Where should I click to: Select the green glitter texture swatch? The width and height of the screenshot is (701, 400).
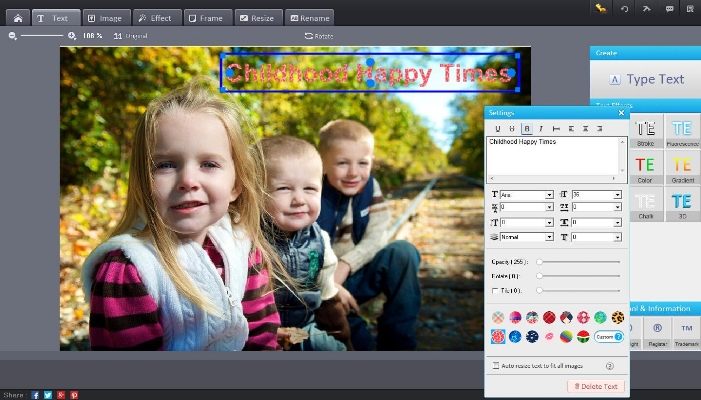[600, 317]
